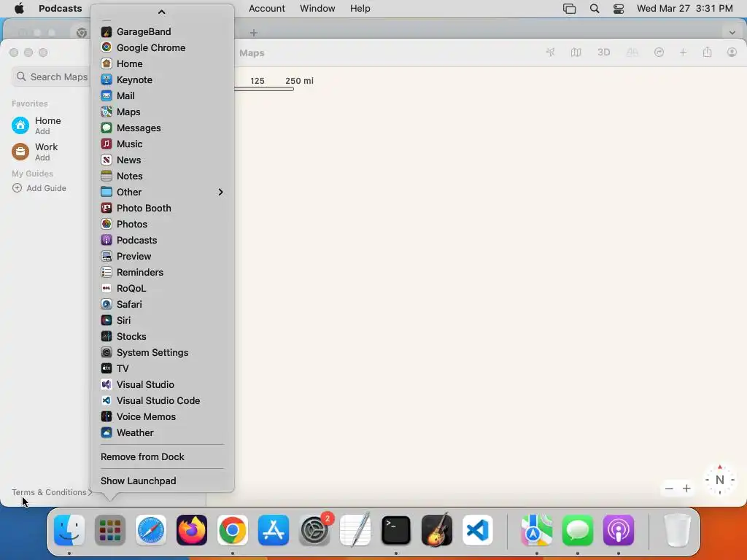
Task: Open the map mode icon in toolbar
Action: click(576, 52)
